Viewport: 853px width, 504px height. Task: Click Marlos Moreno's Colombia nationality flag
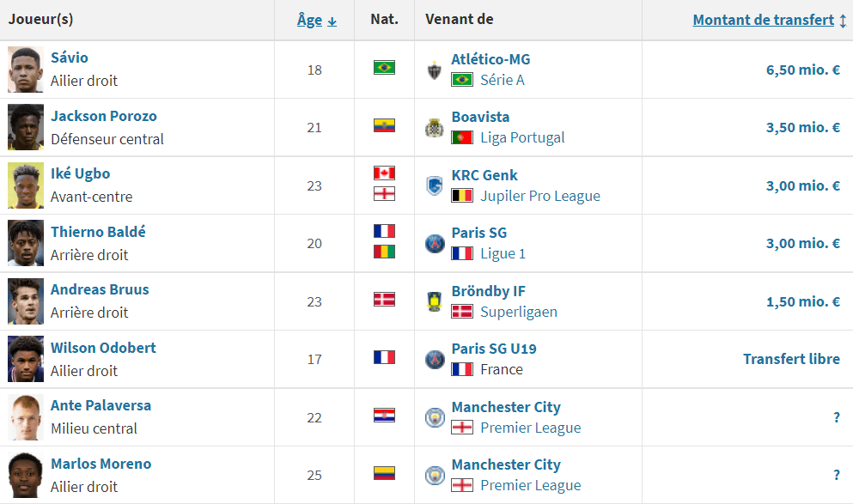point(384,472)
